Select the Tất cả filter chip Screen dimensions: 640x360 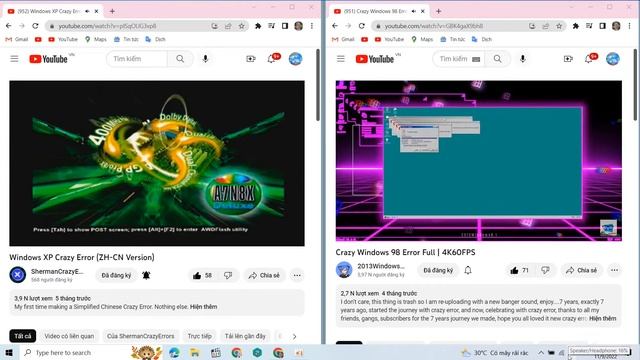tap(23, 336)
